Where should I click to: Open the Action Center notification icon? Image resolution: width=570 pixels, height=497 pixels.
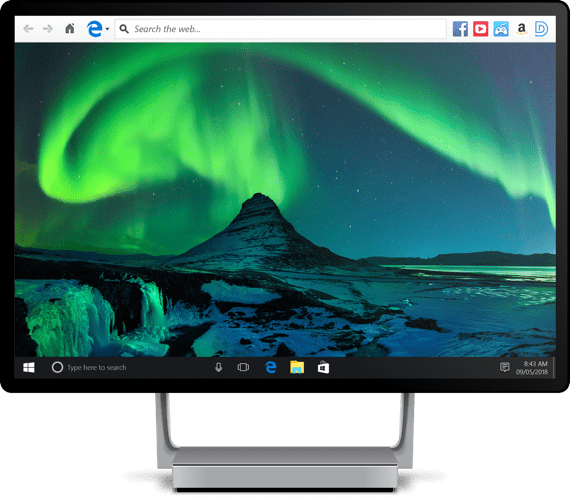(505, 367)
